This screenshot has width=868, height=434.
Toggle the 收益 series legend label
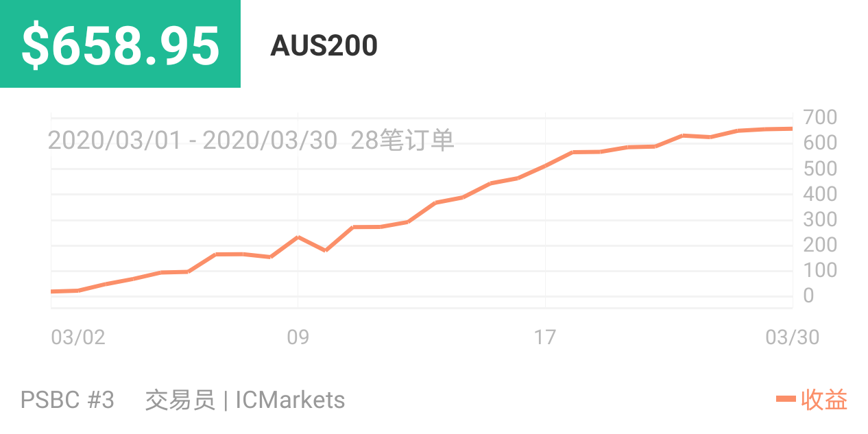point(824,400)
